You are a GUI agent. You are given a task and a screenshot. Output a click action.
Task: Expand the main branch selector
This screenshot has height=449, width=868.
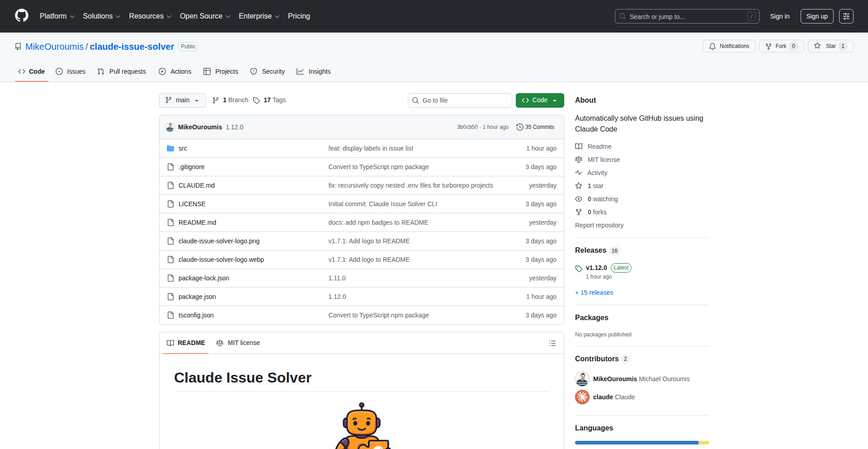pos(182,100)
